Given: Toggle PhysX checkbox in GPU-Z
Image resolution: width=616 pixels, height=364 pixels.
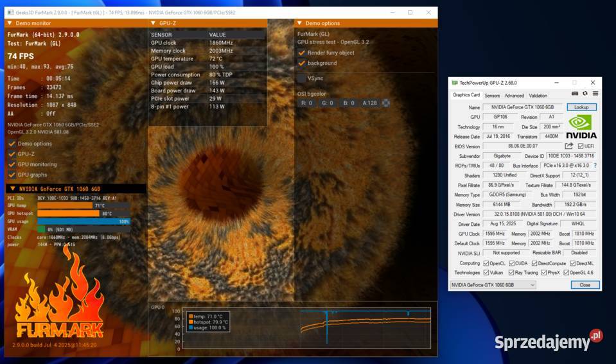Looking at the screenshot, I should pos(544,272).
